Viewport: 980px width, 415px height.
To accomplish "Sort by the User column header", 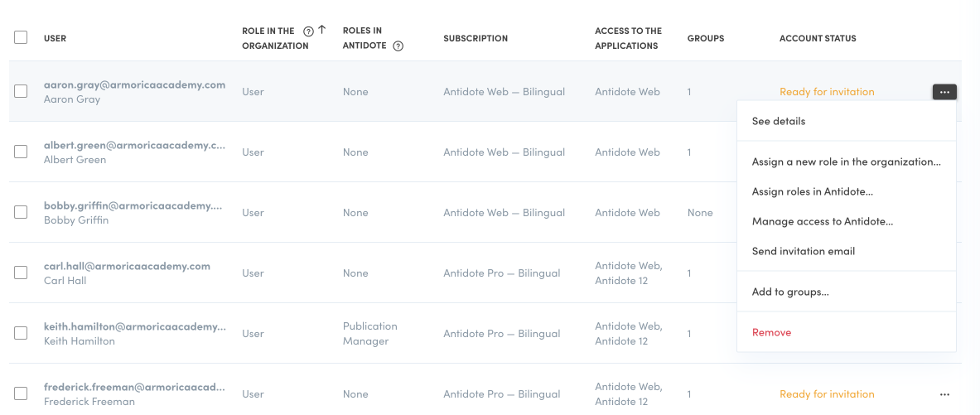I will pos(55,38).
